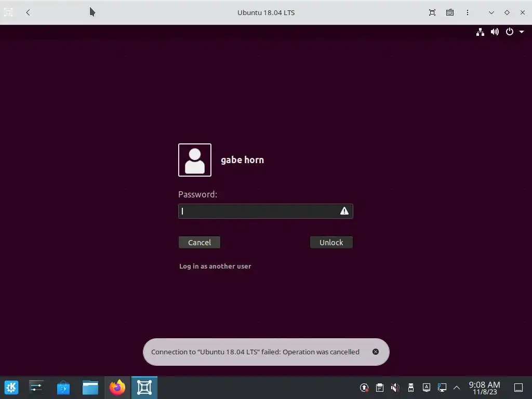Viewport: 532px width, 399px height.
Task: Click Log in as another user
Action: (x=215, y=267)
